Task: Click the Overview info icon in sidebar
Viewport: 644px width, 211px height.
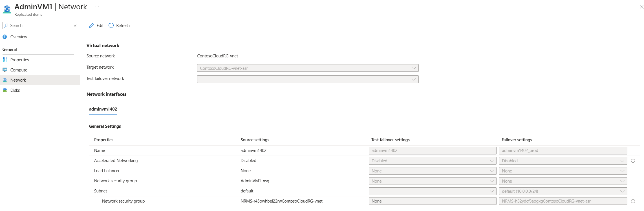Action: point(5,37)
